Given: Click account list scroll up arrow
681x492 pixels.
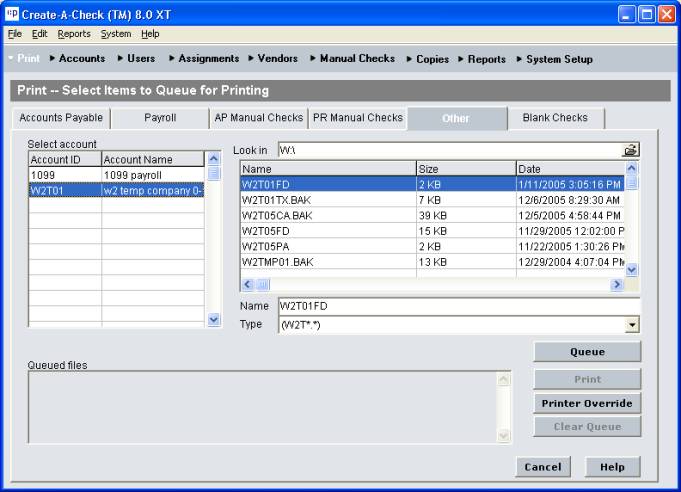Looking at the screenshot, I should pos(213,158).
